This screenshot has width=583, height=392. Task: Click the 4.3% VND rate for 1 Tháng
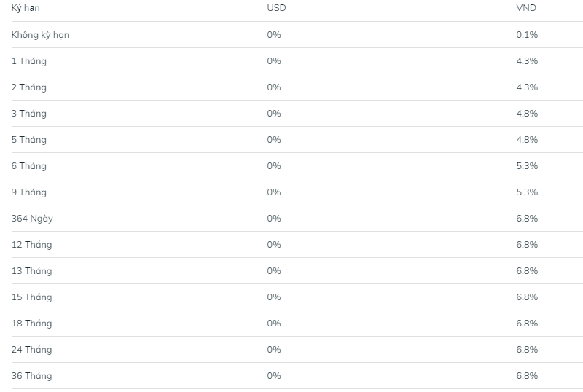click(527, 61)
